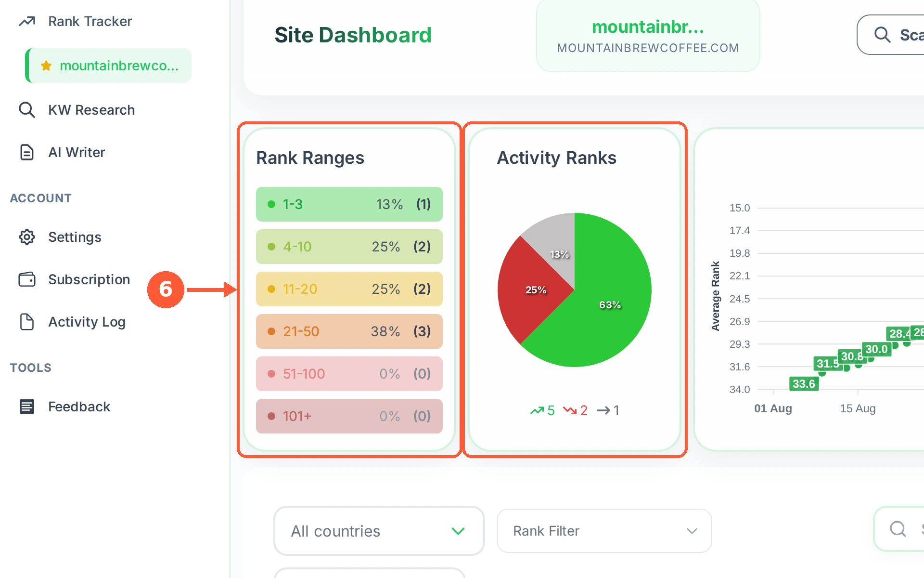Click the Rank Tracker trending arrow icon
Screen dimensions: 924x578
[x=27, y=21]
